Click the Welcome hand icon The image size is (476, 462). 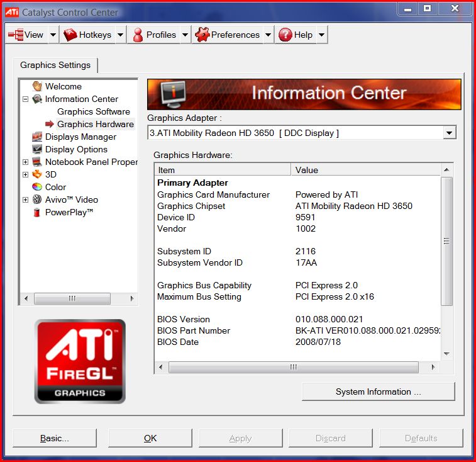point(37,86)
